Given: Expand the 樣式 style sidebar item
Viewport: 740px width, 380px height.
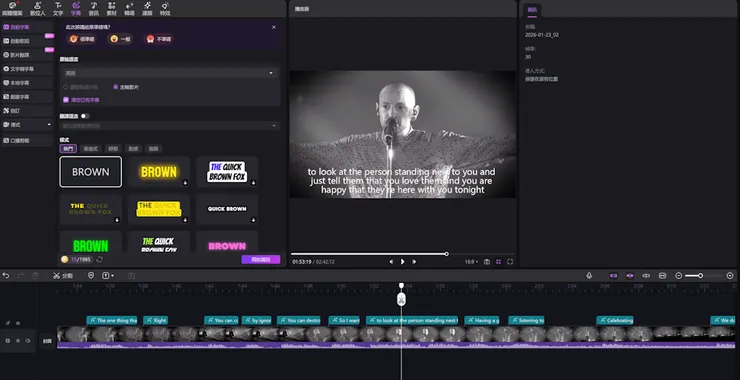Looking at the screenshot, I should pyautogui.click(x=27, y=125).
